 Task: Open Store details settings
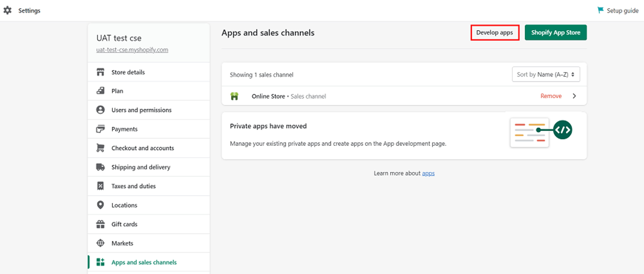149,72
